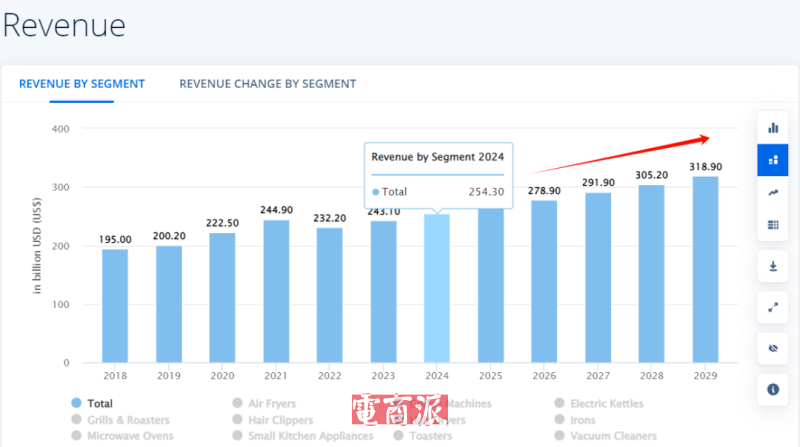Toggle the Total legend series

click(x=100, y=404)
